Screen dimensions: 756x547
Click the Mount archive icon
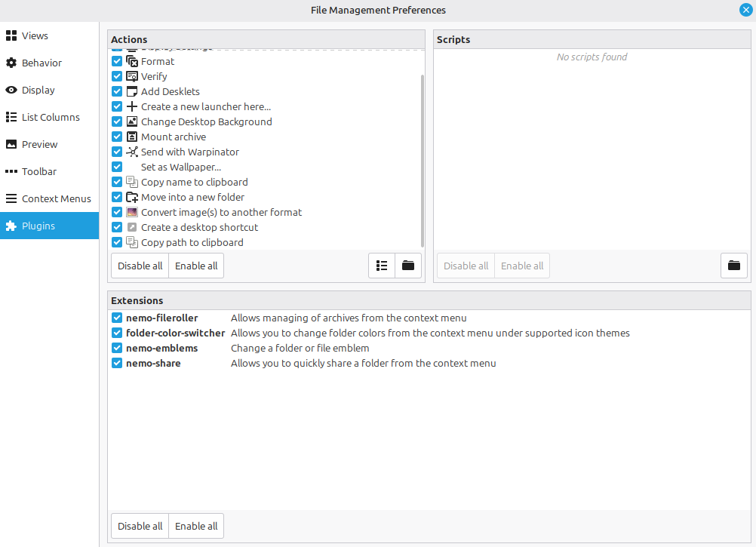coord(132,137)
